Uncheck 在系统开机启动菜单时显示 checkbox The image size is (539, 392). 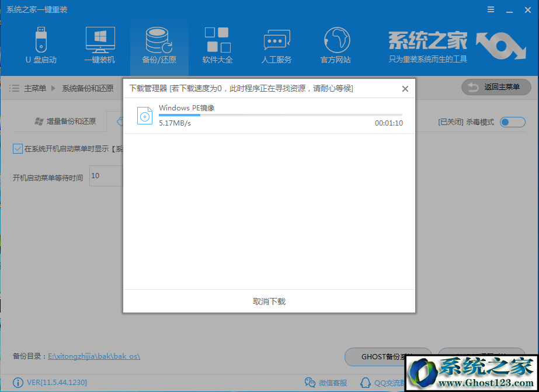[18, 149]
